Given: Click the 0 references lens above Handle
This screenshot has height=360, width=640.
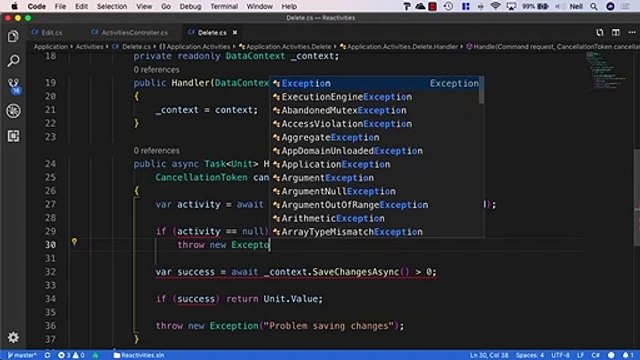Looking at the screenshot, I should (x=156, y=151).
